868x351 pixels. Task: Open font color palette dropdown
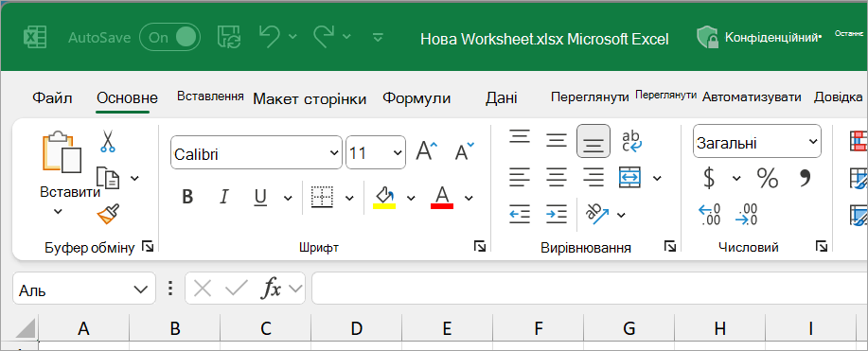pos(469,198)
